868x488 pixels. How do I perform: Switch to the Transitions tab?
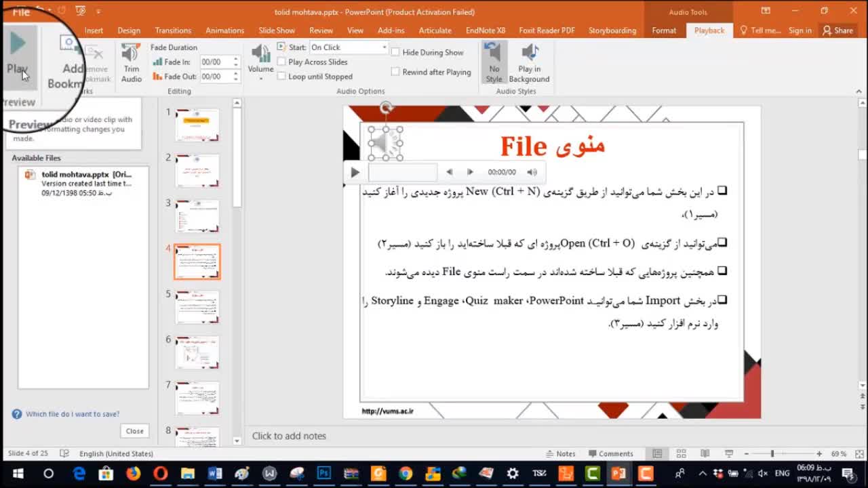tap(173, 30)
